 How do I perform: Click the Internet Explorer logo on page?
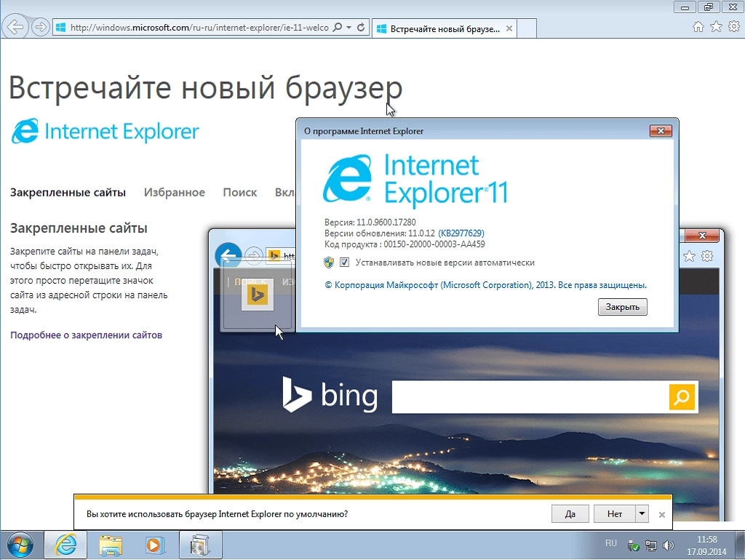coord(105,131)
